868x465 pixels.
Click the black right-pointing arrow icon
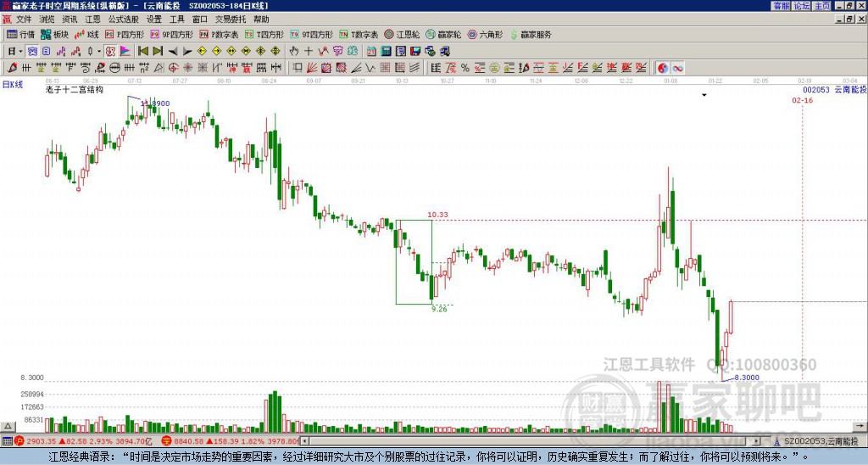point(187,52)
